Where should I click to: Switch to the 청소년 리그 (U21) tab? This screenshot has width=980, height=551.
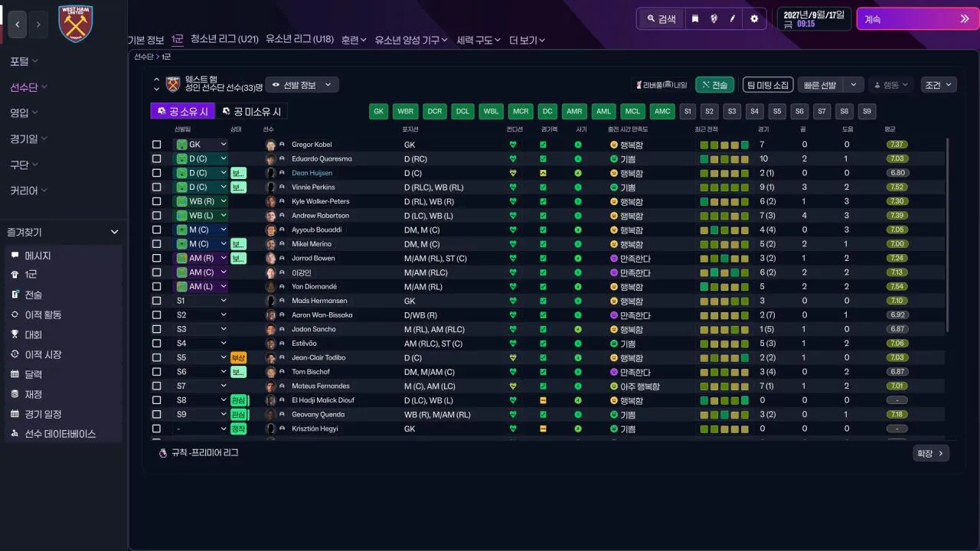(224, 39)
